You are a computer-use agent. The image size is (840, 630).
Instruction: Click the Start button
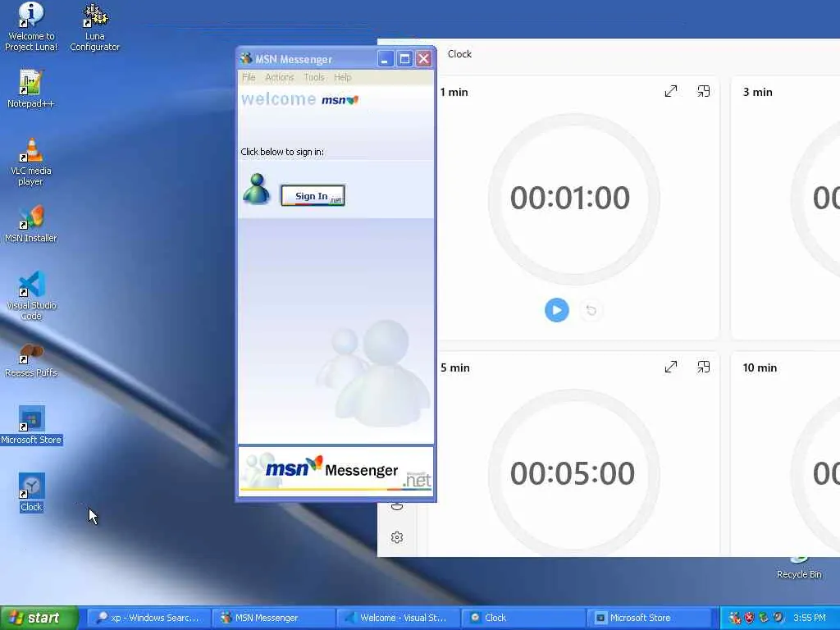coord(39,618)
